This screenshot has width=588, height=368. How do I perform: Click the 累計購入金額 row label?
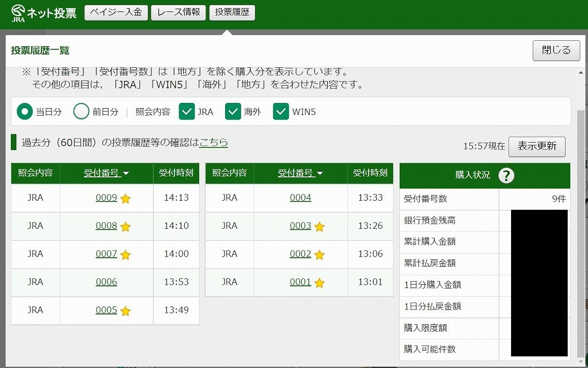point(430,241)
